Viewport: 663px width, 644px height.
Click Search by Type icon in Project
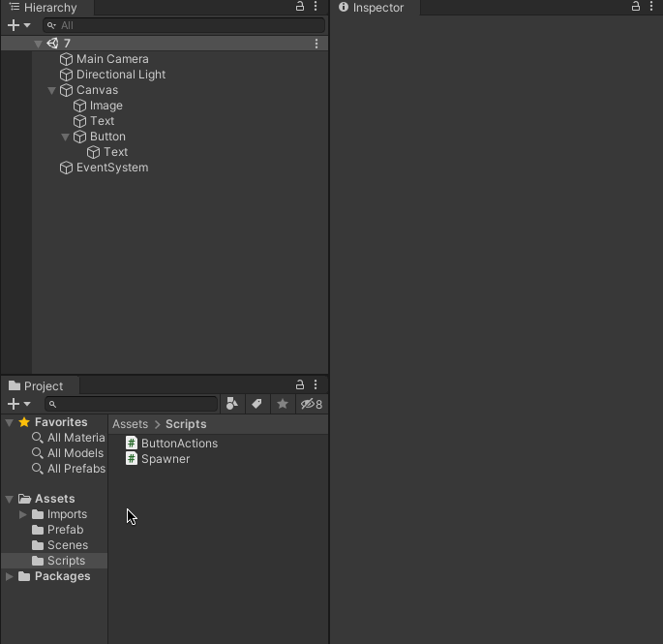tap(232, 404)
